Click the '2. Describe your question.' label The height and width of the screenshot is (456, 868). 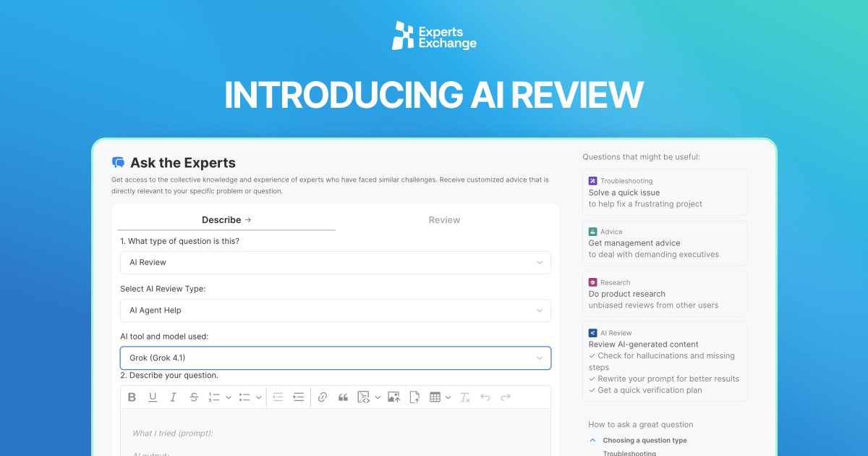169,376
